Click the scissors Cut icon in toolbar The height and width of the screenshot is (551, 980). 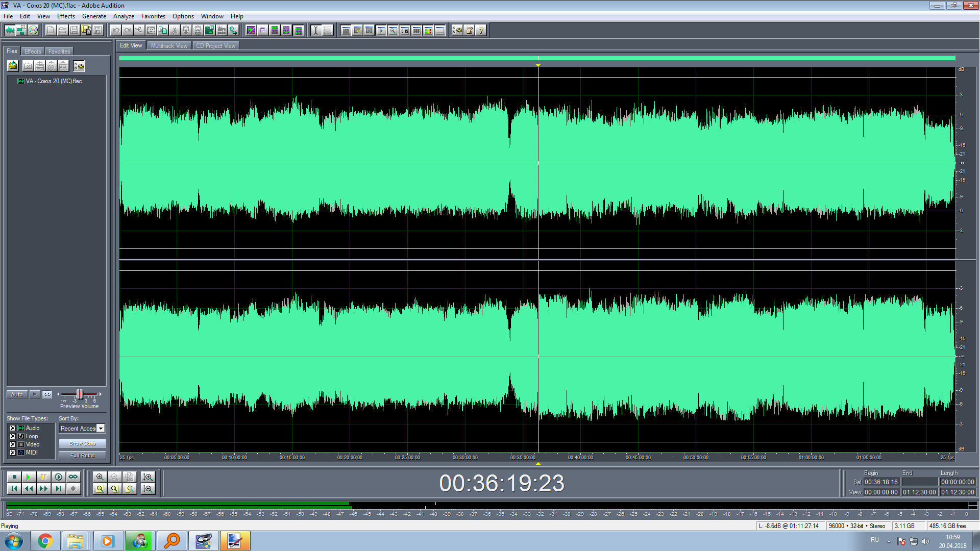click(175, 31)
